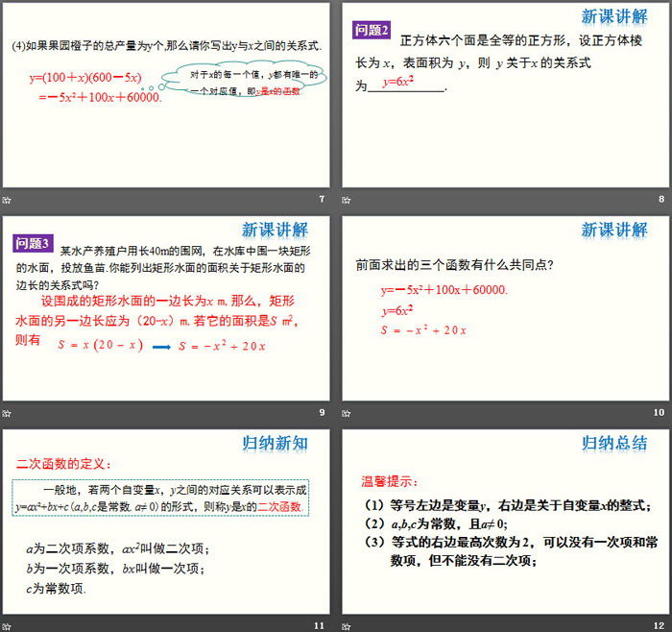The width and height of the screenshot is (672, 632).
Task: Click slide number 8 label
Action: pyautogui.click(x=660, y=200)
